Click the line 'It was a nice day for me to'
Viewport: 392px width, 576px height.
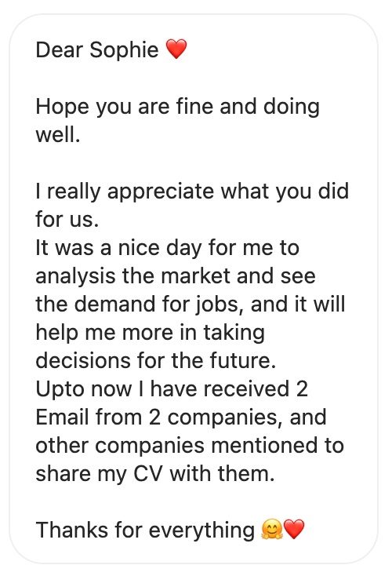click(167, 248)
